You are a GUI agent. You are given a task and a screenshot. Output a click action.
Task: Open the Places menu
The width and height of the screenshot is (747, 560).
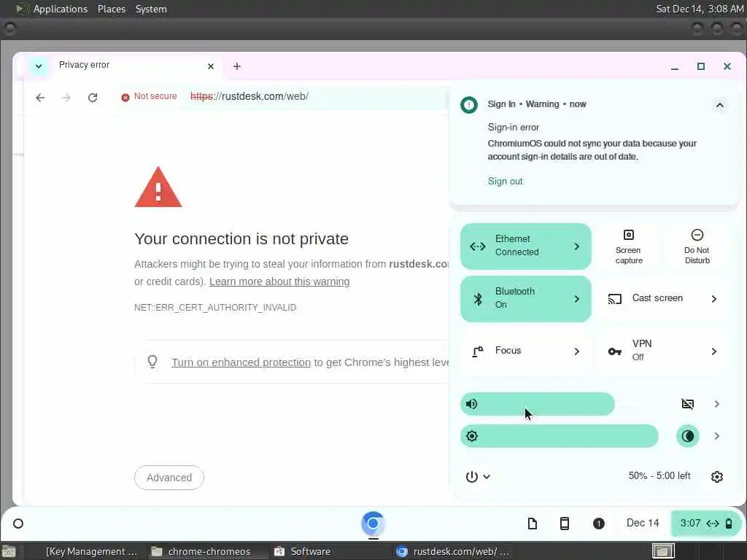pos(112,9)
